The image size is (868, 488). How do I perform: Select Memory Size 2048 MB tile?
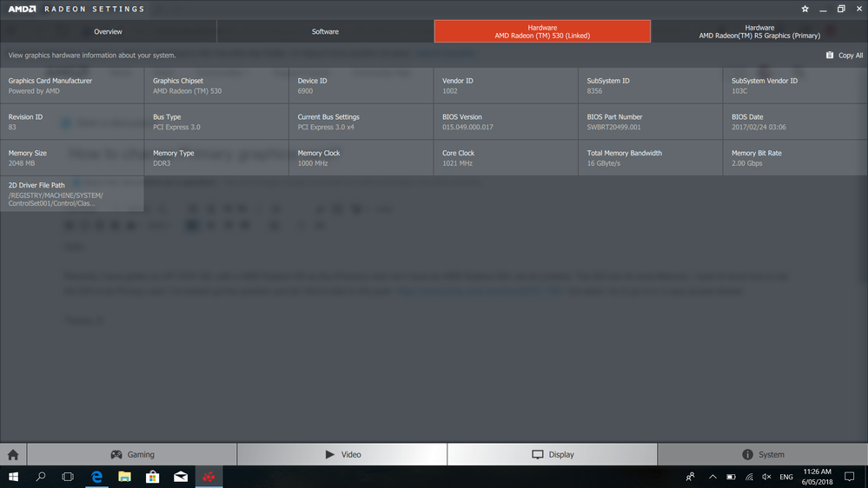pyautogui.click(x=72, y=158)
